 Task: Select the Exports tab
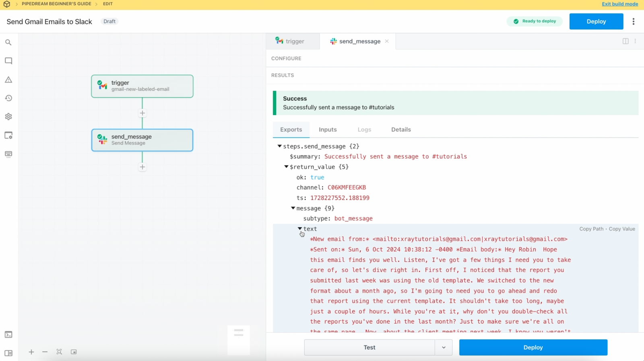[291, 129]
